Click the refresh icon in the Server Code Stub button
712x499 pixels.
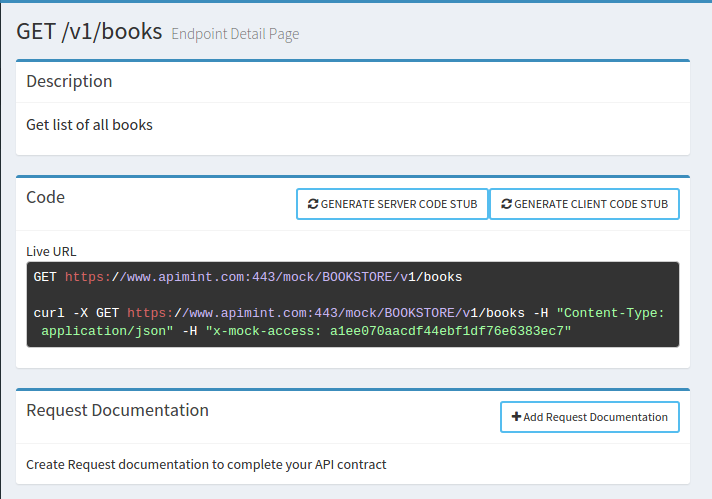pyautogui.click(x=313, y=204)
